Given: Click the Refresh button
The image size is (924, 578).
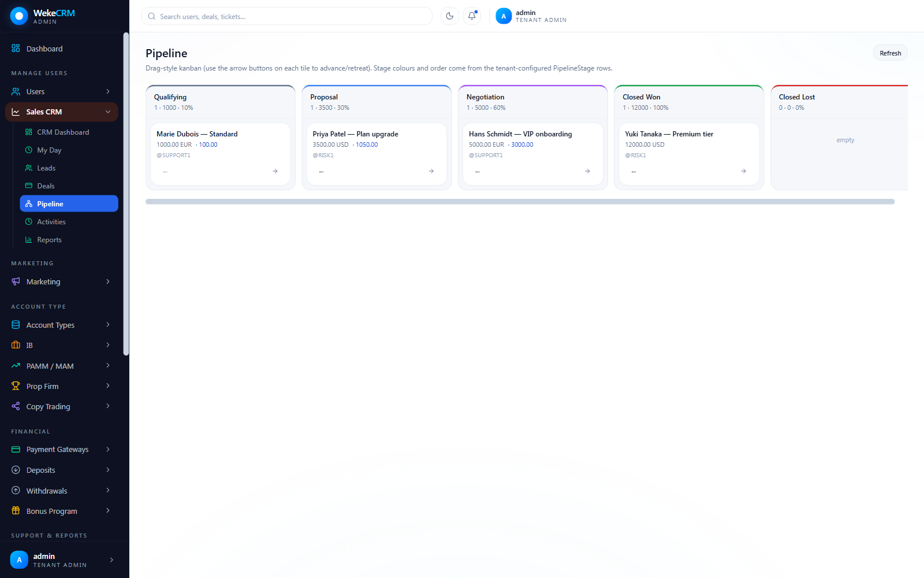Looking at the screenshot, I should [x=890, y=53].
